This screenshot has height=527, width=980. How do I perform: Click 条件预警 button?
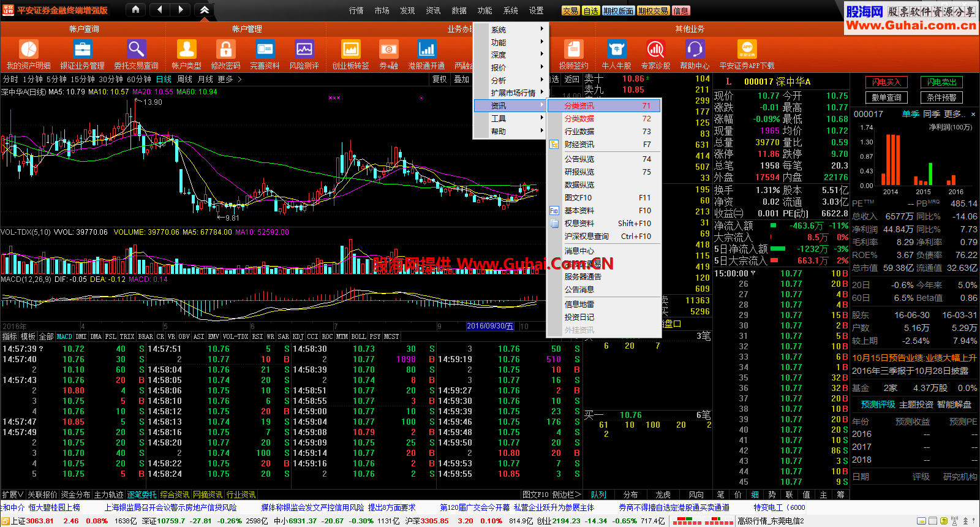(941, 97)
